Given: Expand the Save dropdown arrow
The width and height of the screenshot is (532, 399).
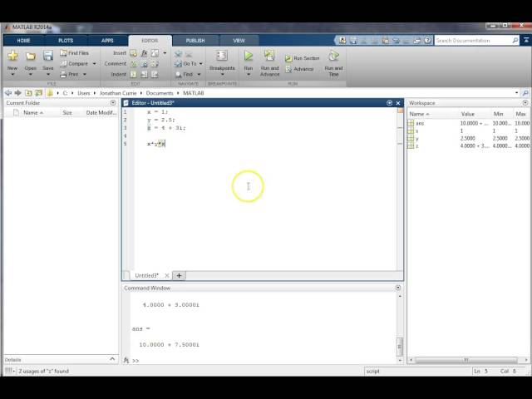Looking at the screenshot, I should 48,74.
